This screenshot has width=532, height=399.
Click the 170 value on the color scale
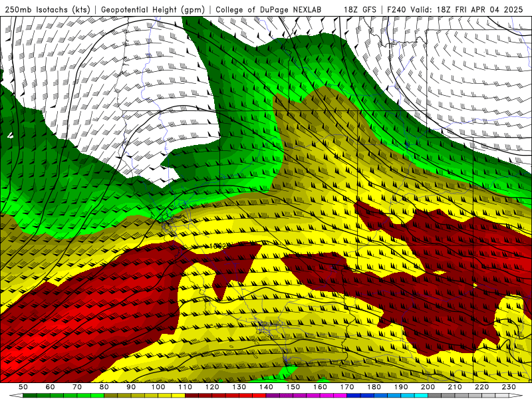click(347, 387)
